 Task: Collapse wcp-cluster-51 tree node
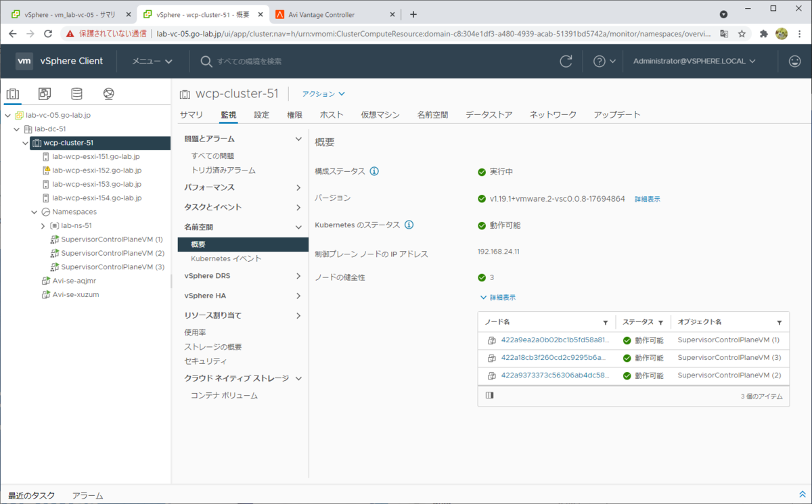click(x=25, y=143)
